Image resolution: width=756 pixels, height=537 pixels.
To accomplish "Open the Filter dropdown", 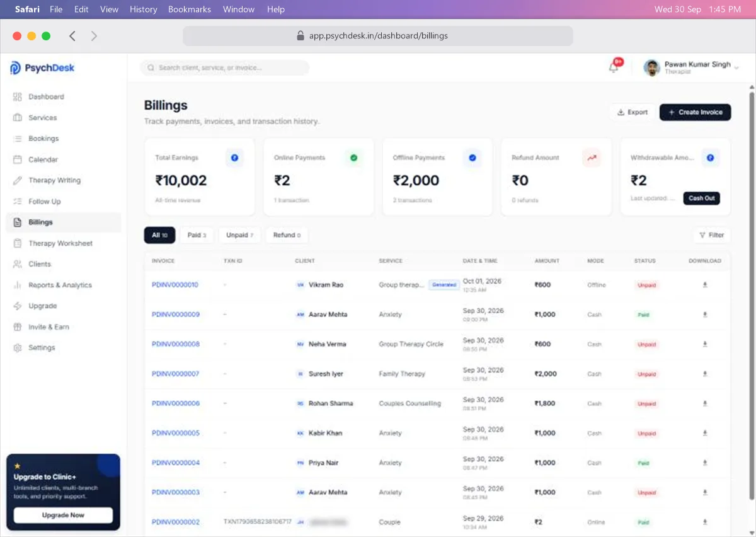I will [712, 235].
